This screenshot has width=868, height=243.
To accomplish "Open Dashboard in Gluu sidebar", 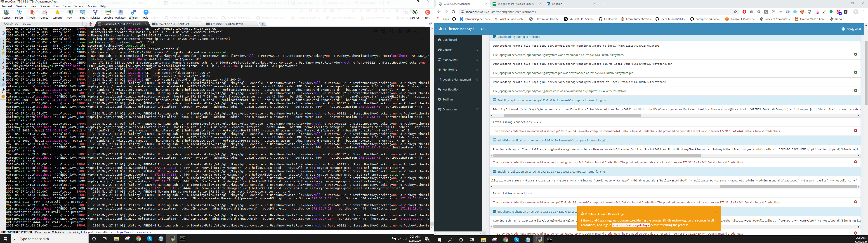I will 458,40.
